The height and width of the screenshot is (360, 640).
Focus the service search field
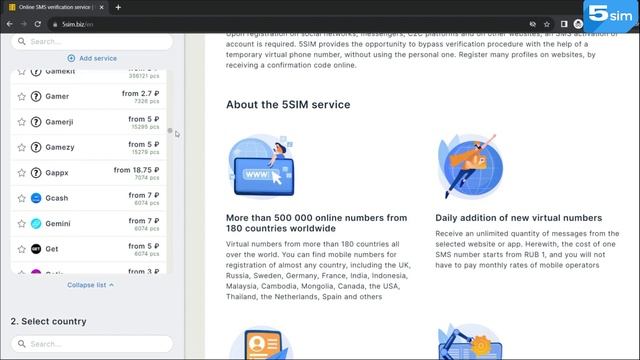click(x=92, y=41)
